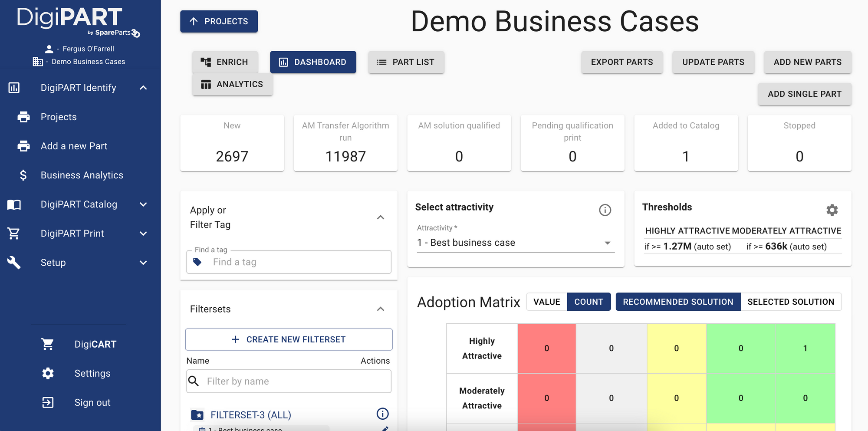Expand the DigiPART Catalog menu
This screenshot has height=431, width=868.
[x=143, y=204]
